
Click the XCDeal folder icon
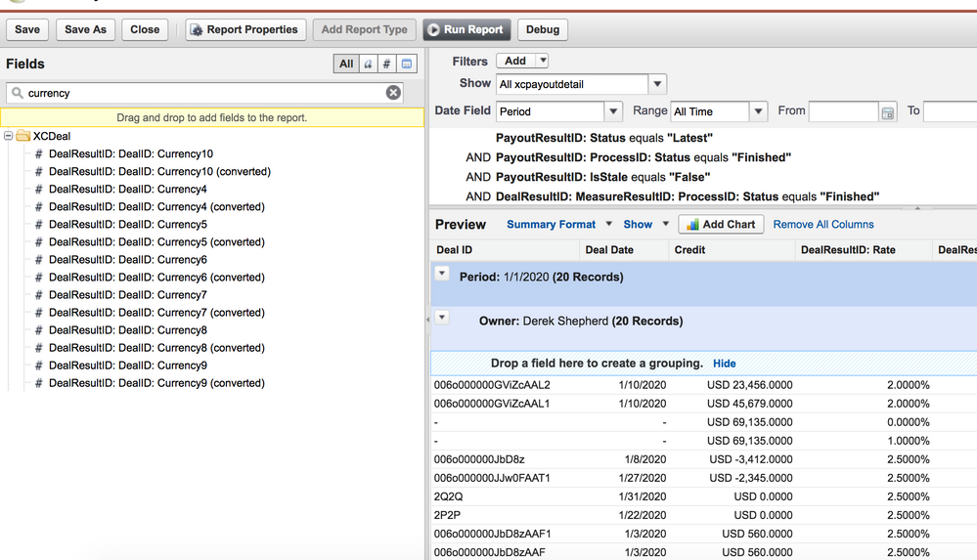tap(23, 136)
